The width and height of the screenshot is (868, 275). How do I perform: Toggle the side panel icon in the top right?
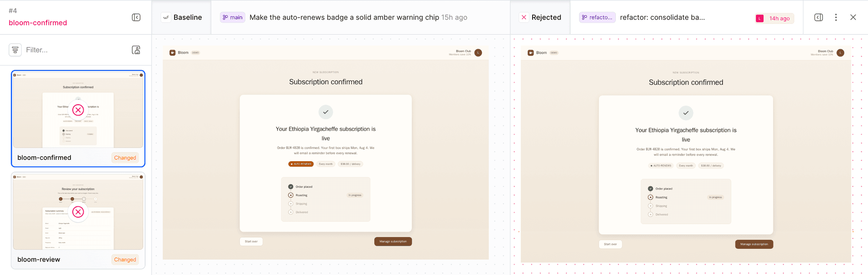tap(819, 17)
